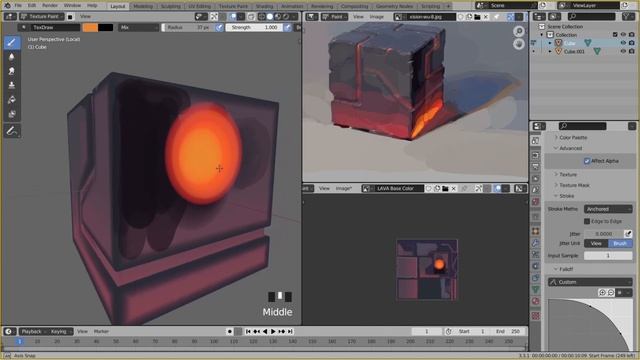
Task: Open the Window menu
Action: tap(72, 5)
